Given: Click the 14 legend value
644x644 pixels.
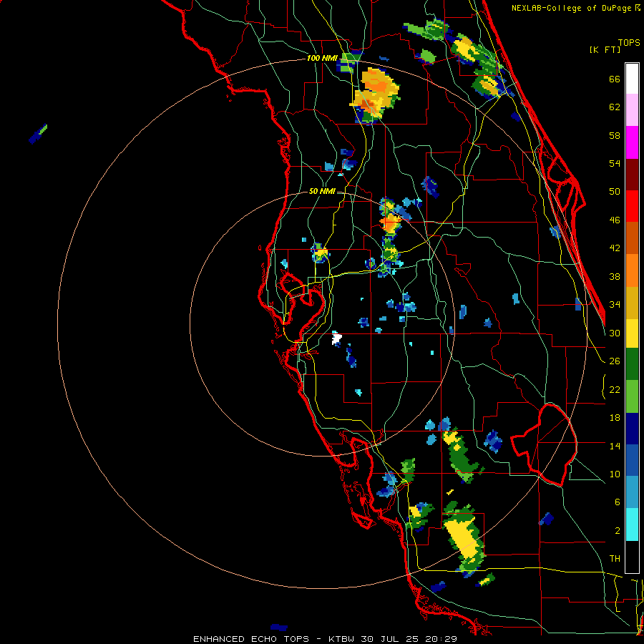Looking at the screenshot, I should pyautogui.click(x=615, y=446).
